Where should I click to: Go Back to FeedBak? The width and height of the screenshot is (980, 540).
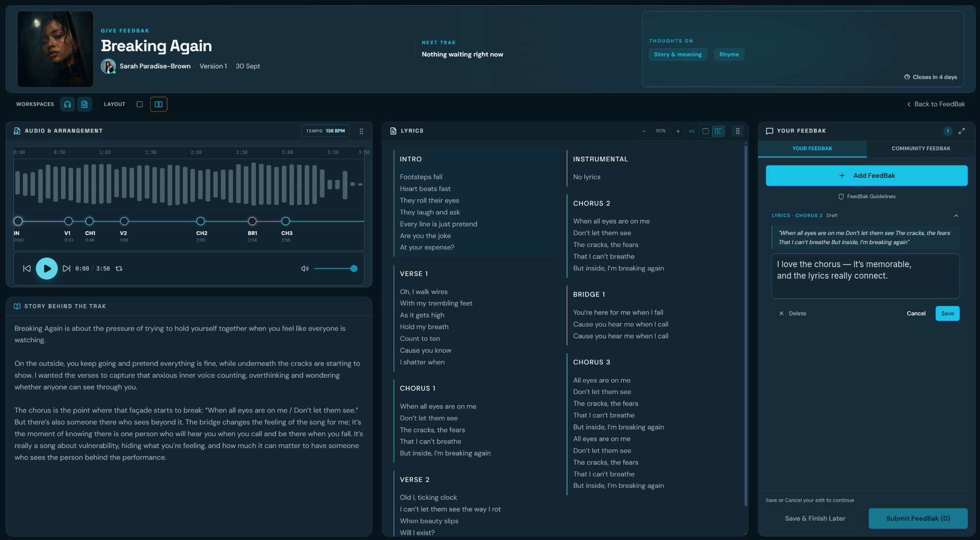tap(936, 104)
